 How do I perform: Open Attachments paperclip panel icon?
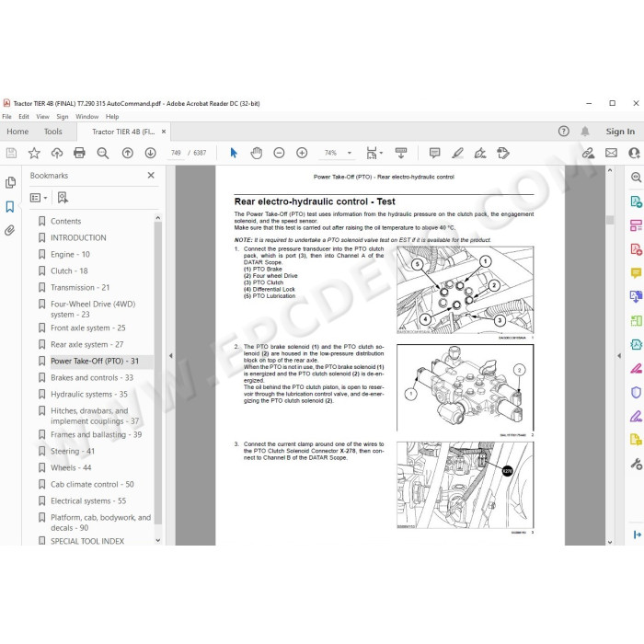pyautogui.click(x=10, y=230)
